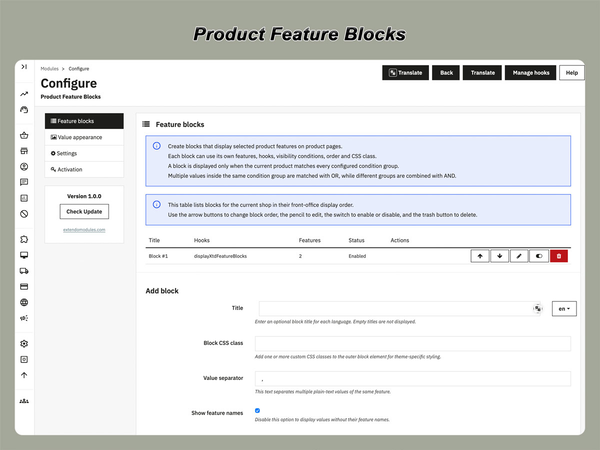Image resolution: width=600 pixels, height=450 pixels.
Task: Open the en language dropdown
Action: pos(564,309)
